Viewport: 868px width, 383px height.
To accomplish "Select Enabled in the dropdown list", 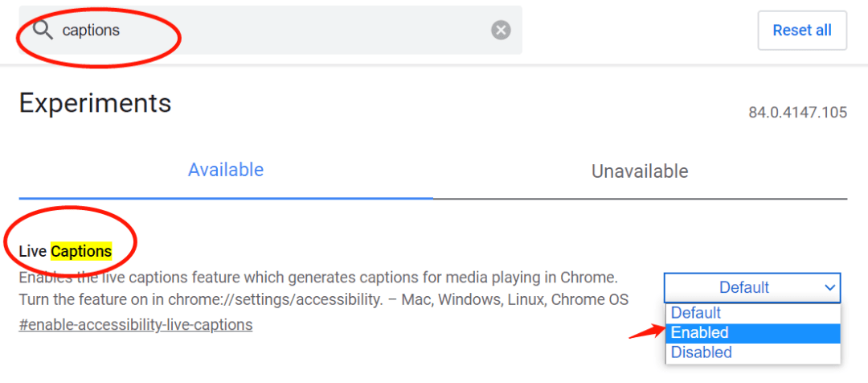I will [x=700, y=332].
